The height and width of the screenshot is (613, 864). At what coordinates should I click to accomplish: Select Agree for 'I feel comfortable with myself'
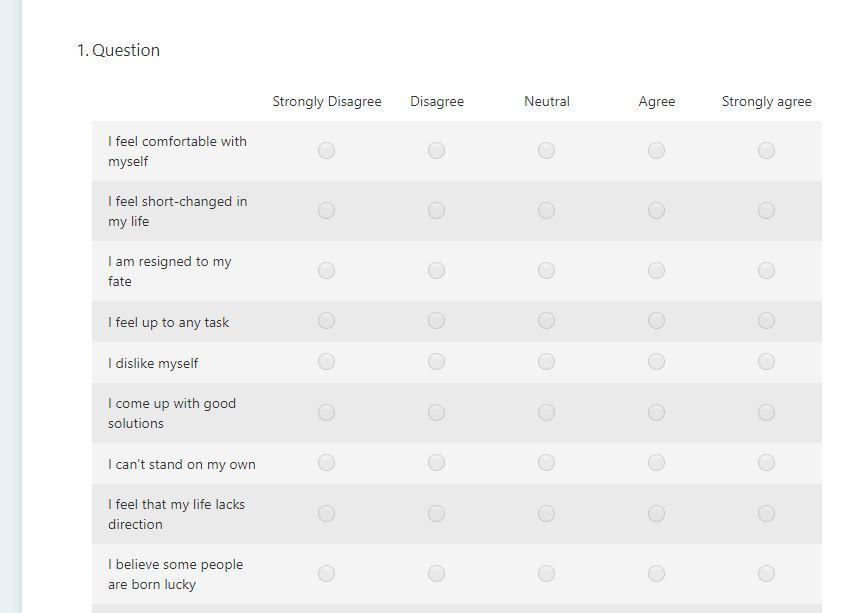pyautogui.click(x=656, y=150)
